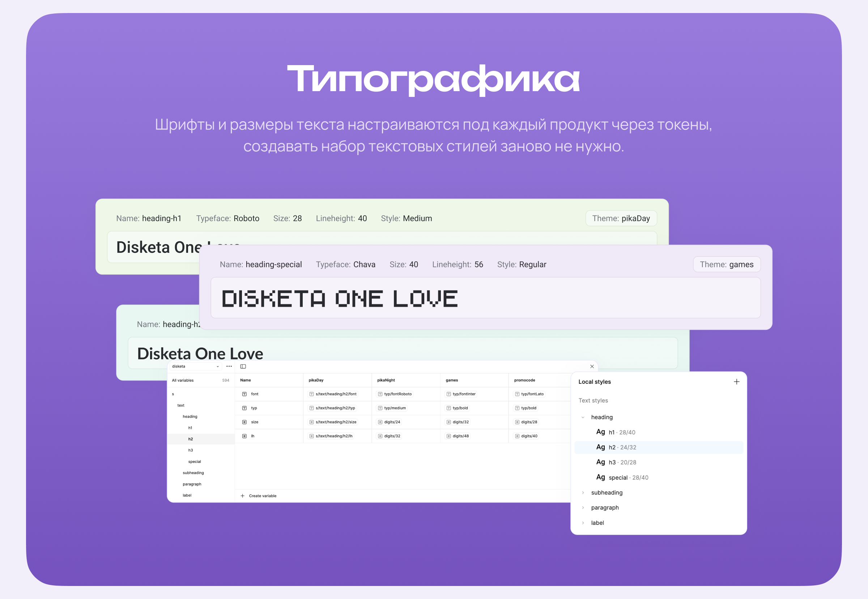The image size is (868, 599).
Task: Click the pikaDay column header
Action: [316, 380]
